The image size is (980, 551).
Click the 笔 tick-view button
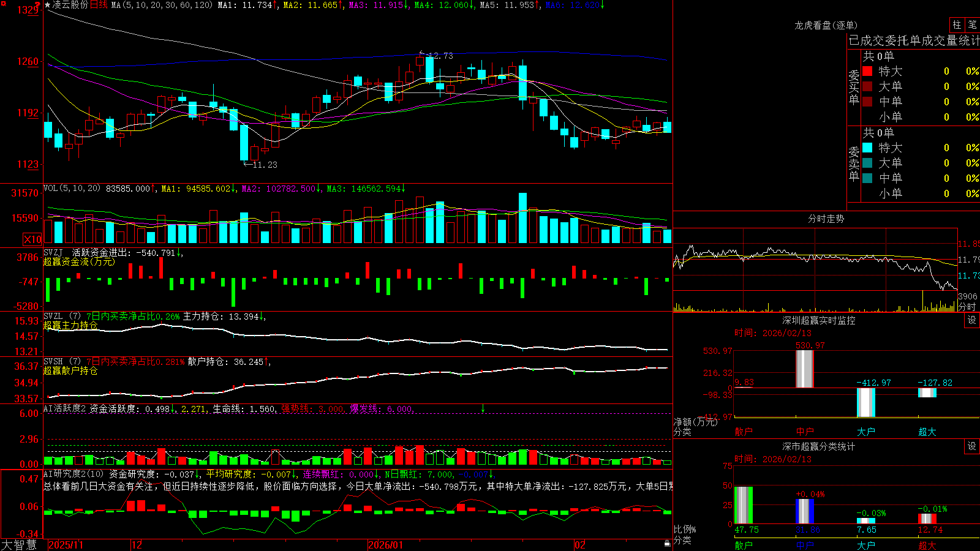(x=972, y=25)
